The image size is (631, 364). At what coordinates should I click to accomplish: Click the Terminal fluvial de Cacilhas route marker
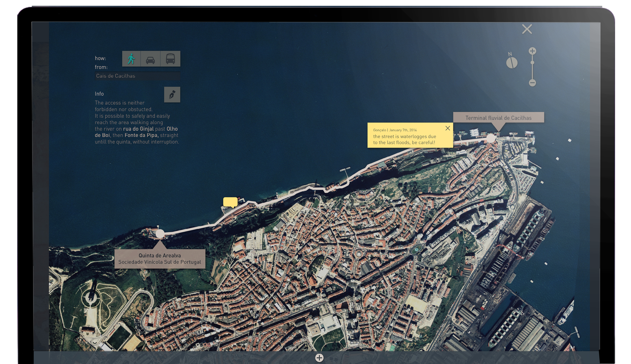pyautogui.click(x=491, y=138)
